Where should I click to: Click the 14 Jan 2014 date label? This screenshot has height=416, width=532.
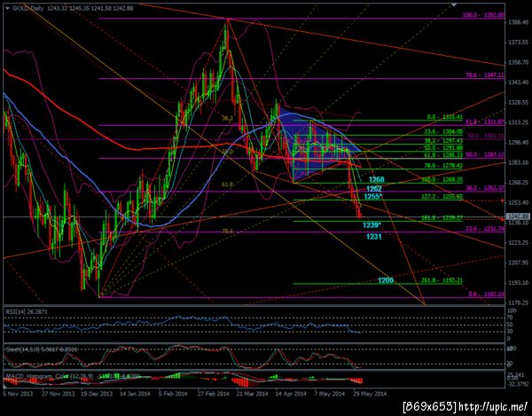tap(135, 394)
